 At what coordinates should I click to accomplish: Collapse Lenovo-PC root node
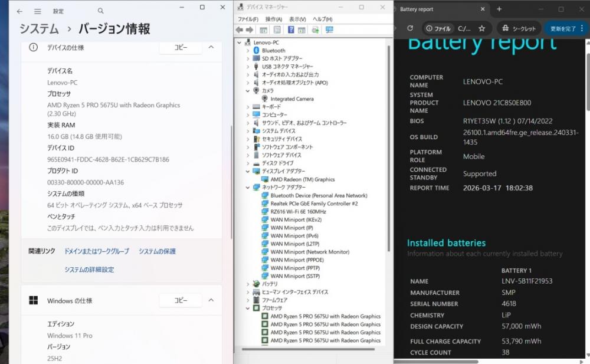(240, 42)
